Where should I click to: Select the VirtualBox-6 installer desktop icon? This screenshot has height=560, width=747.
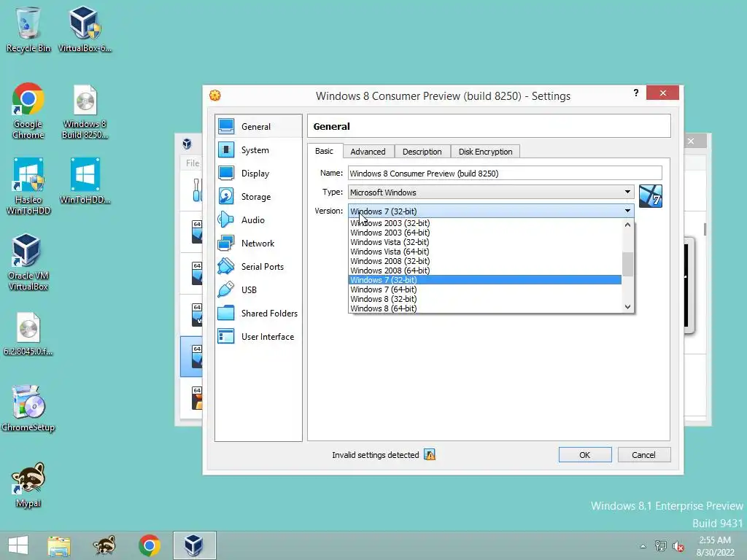(85, 29)
